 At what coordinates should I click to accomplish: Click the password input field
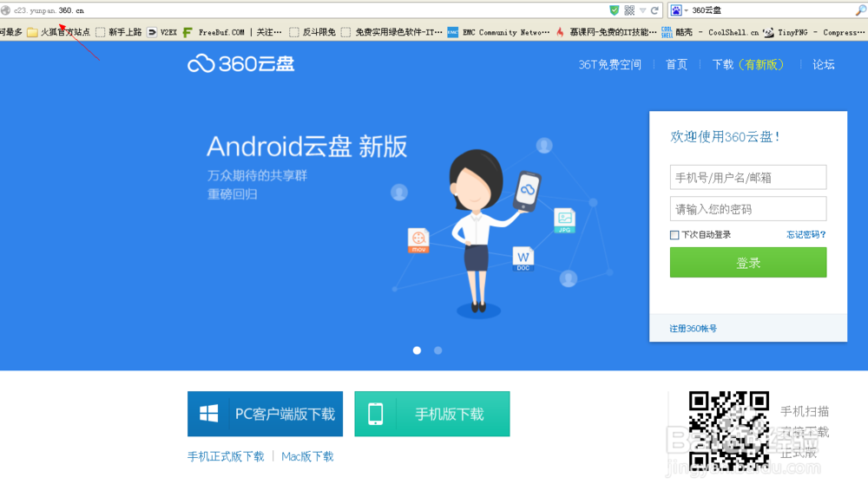pos(748,209)
